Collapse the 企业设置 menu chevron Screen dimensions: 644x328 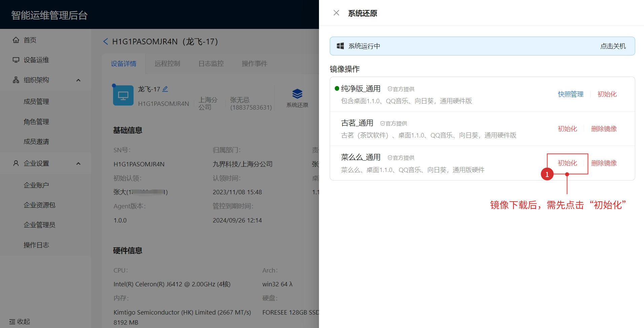pyautogui.click(x=78, y=163)
